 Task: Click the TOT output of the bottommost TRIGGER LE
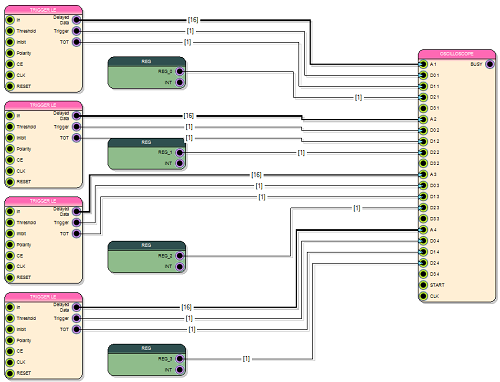77,329
